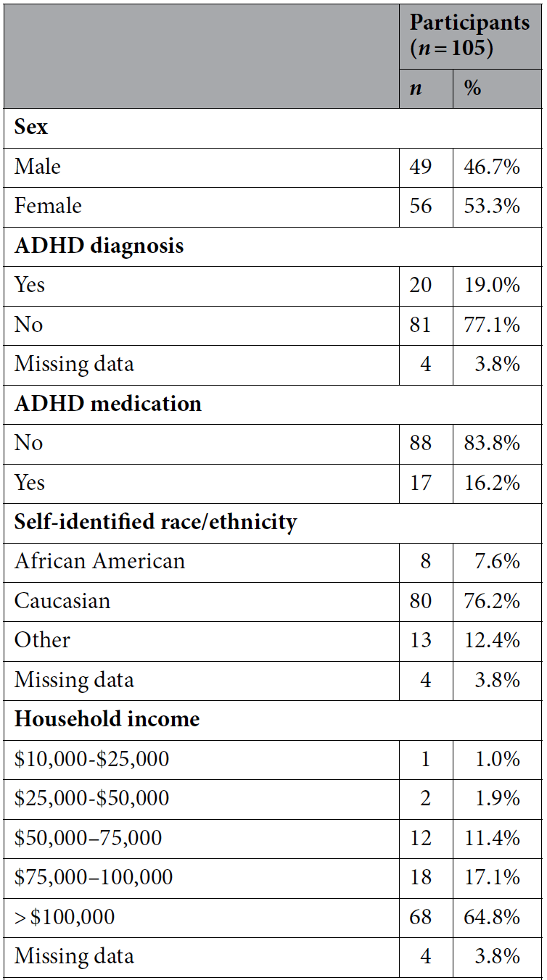Select the Female percentage 53.3%
The width and height of the screenshot is (547, 980).
point(492,206)
